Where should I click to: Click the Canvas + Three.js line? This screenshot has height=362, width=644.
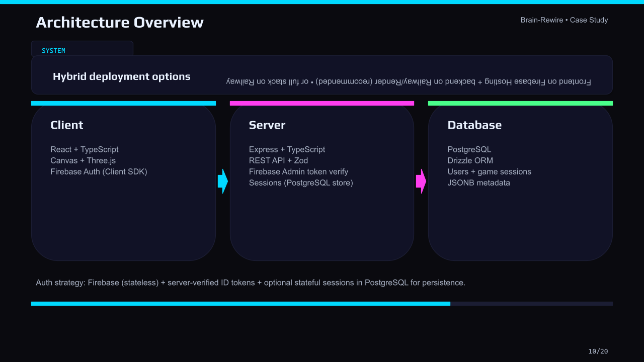(x=83, y=160)
